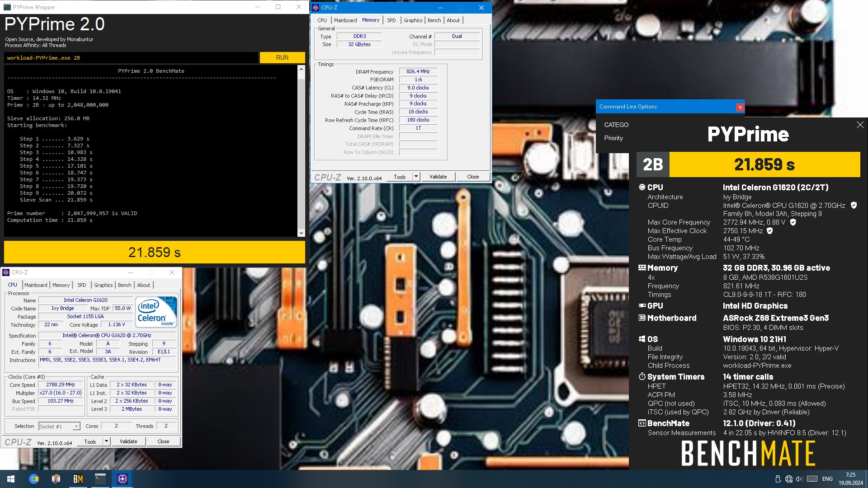
Task: Click the Intel Celeron inside logo
Action: coord(156,312)
